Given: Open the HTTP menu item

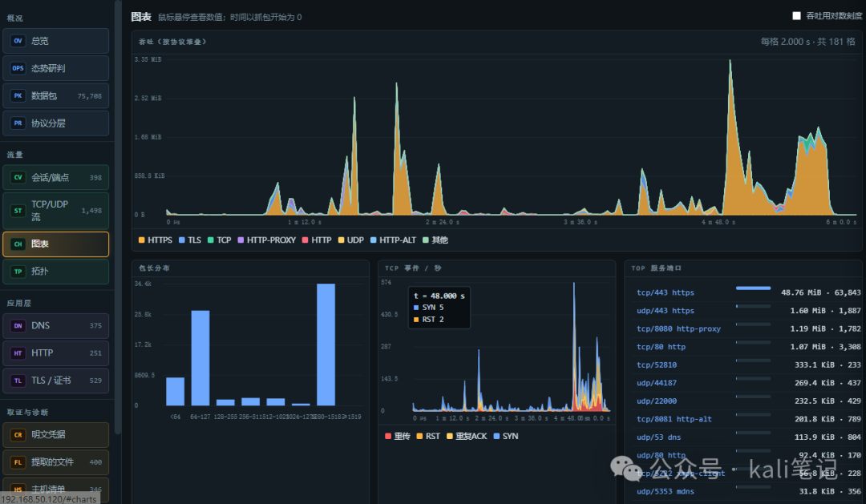Looking at the screenshot, I should (x=56, y=353).
